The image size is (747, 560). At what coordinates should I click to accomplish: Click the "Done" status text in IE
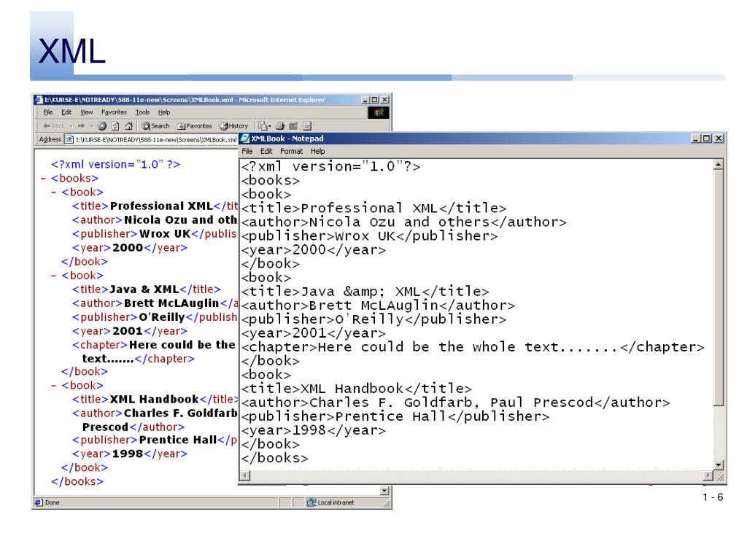(53, 502)
